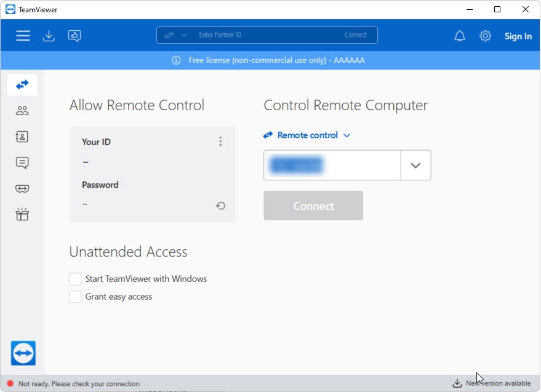Image resolution: width=541 pixels, height=392 pixels.
Task: Close the TeamViewer window
Action: pos(526,9)
